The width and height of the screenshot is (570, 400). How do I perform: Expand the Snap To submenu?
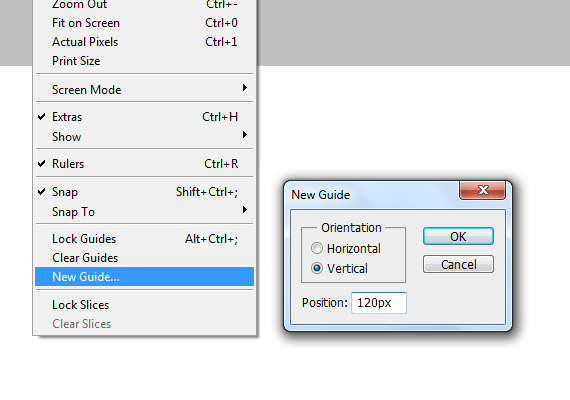click(144, 211)
